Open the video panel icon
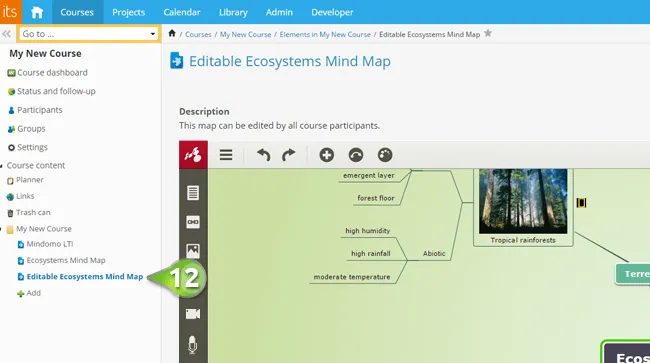 (193, 314)
